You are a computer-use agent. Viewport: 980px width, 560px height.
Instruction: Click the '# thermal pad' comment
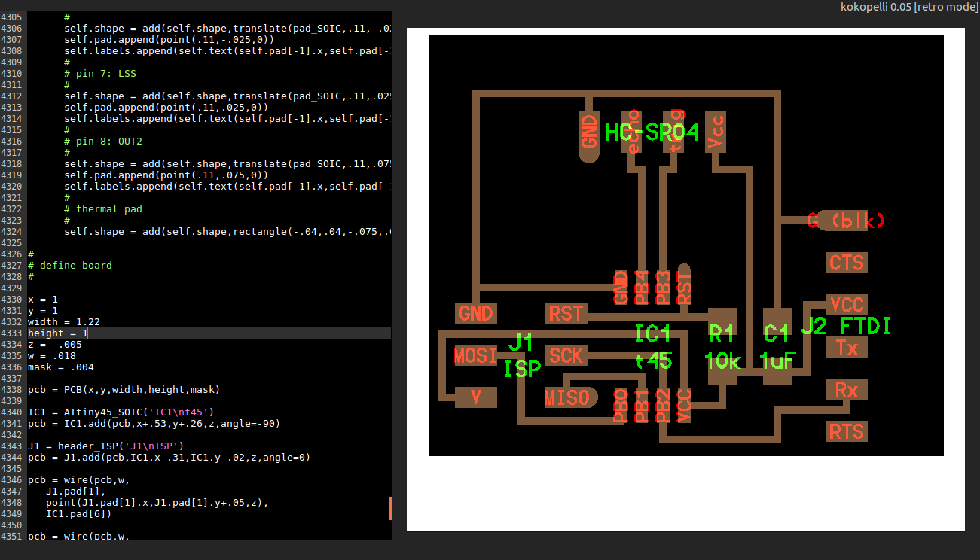103,208
